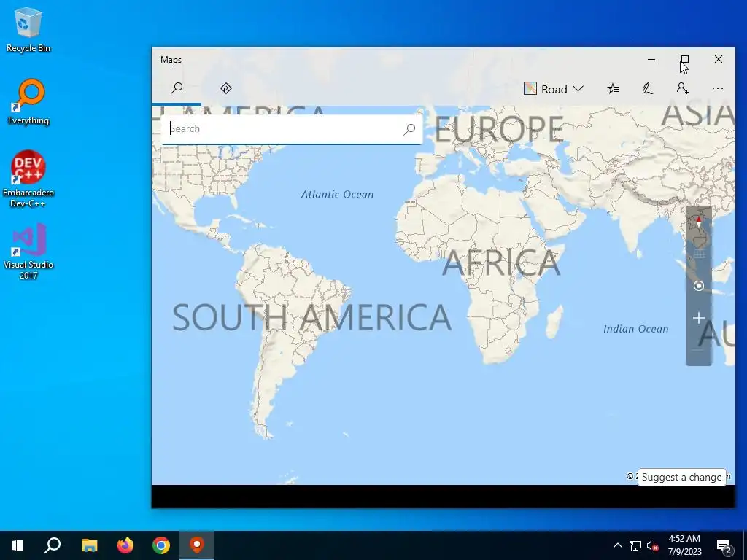Show hidden system tray icons
747x560 pixels.
click(617, 545)
